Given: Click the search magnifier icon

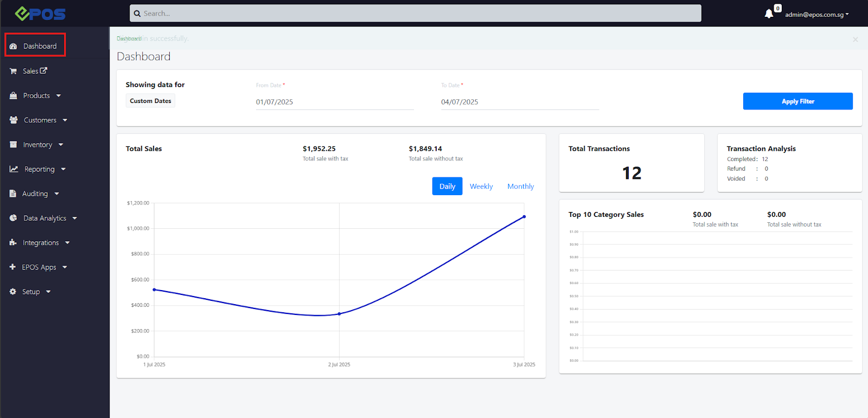Looking at the screenshot, I should pos(137,14).
